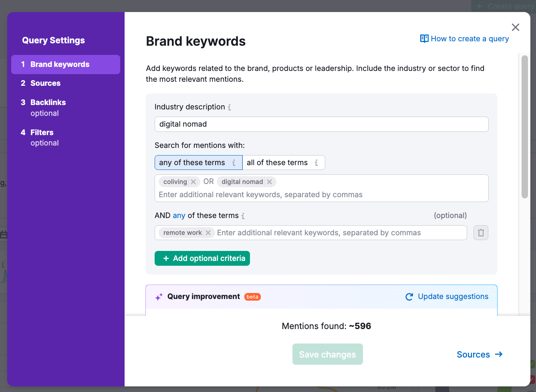Delete the optional criteria row with trash icon

coord(481,233)
